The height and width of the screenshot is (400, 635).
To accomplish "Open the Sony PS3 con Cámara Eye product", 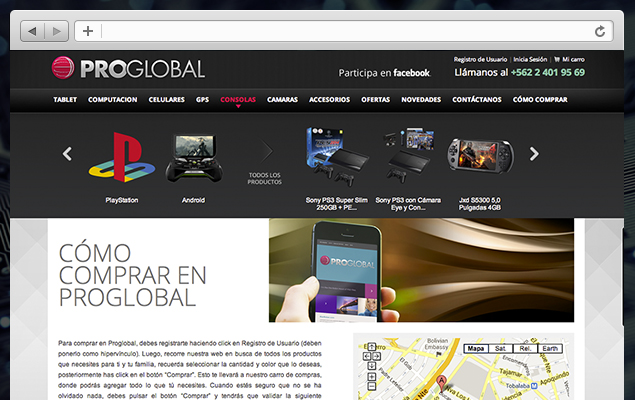I will pyautogui.click(x=408, y=156).
